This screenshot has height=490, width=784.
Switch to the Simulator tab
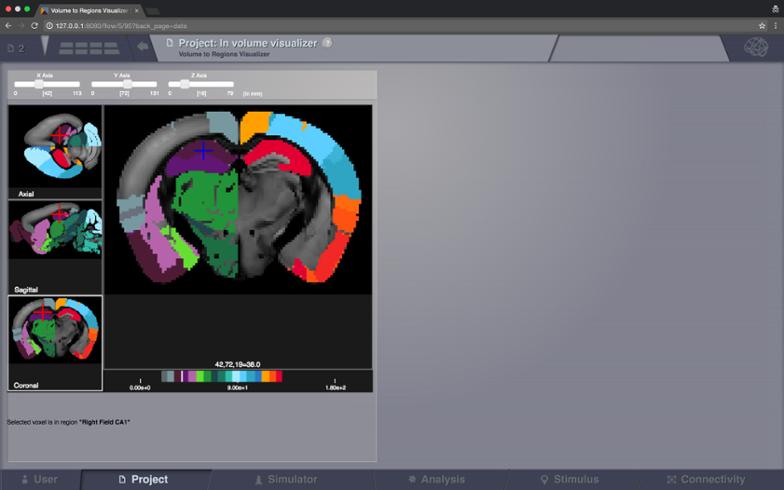coord(285,479)
